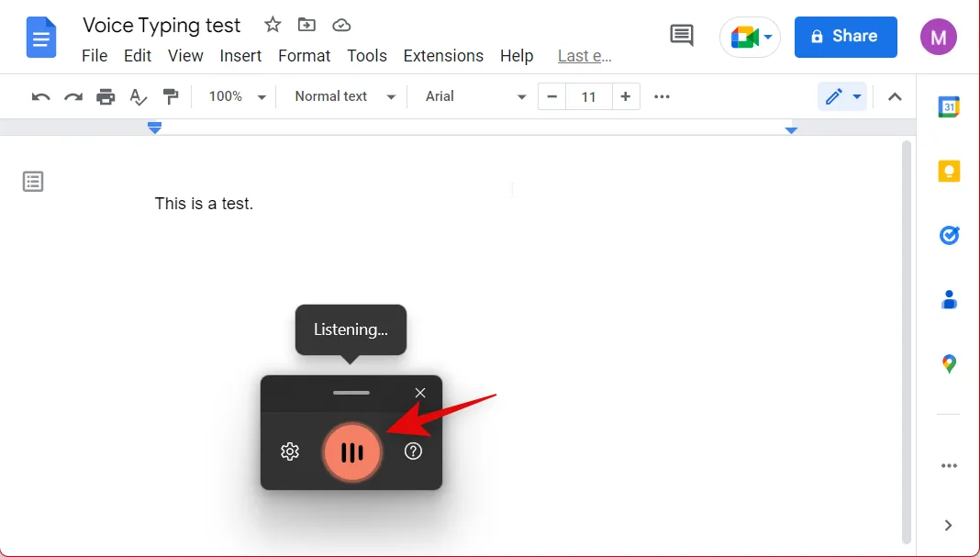Click the document title Voice Typing test
This screenshot has height=557, width=980.
tap(161, 25)
